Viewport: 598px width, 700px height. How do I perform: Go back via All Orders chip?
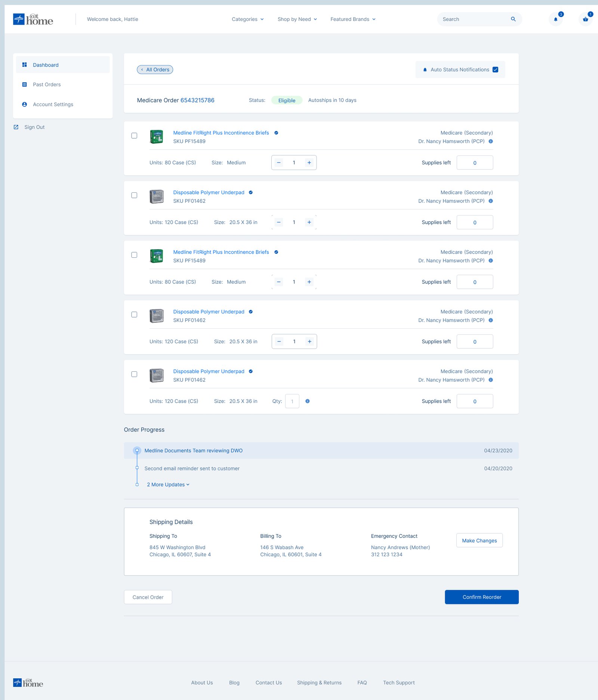(155, 69)
